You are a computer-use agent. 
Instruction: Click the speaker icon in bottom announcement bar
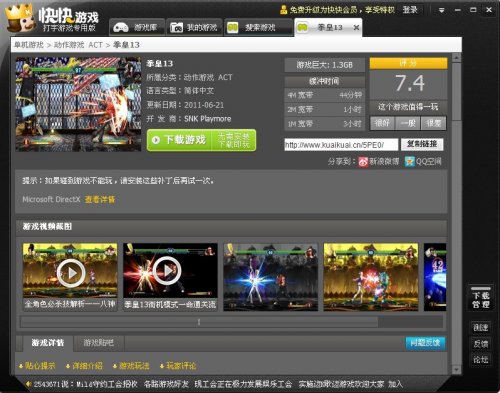point(28,384)
